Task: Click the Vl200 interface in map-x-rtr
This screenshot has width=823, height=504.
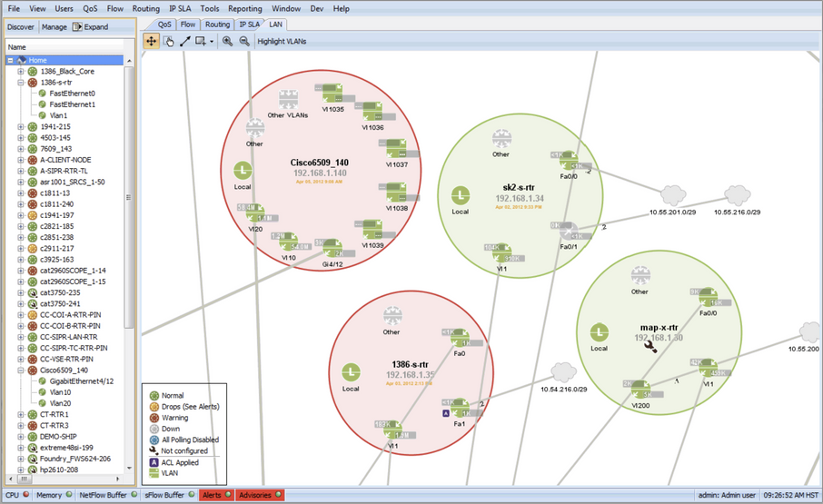Action: pyautogui.click(x=641, y=390)
